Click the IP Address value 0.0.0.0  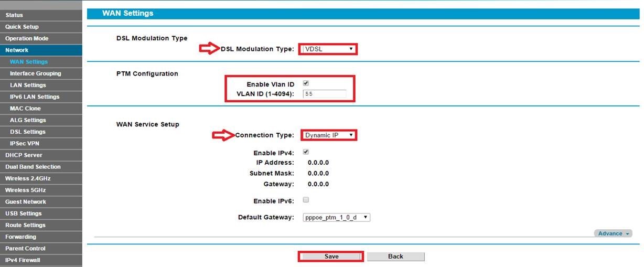tap(318, 163)
